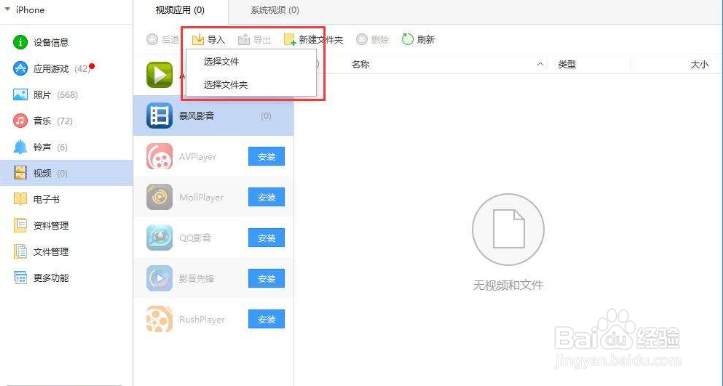Open 铃声 ringtones section
The width and height of the screenshot is (723, 386).
point(66,147)
